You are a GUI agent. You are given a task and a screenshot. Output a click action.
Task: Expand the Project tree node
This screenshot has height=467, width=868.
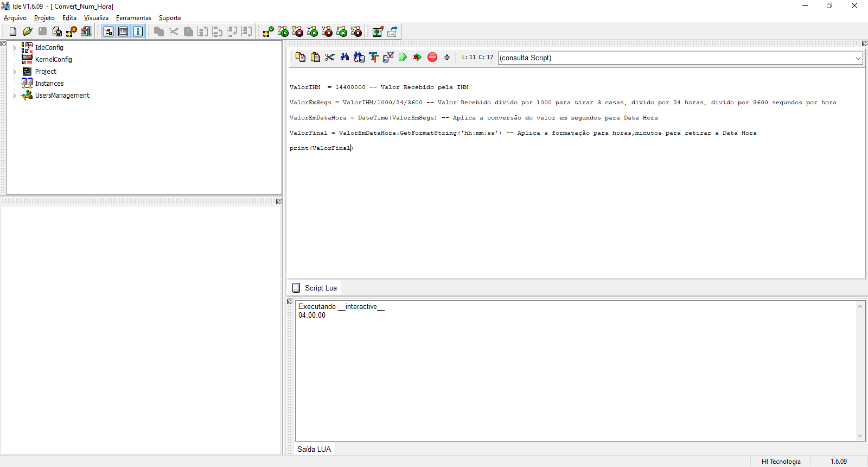click(x=14, y=72)
